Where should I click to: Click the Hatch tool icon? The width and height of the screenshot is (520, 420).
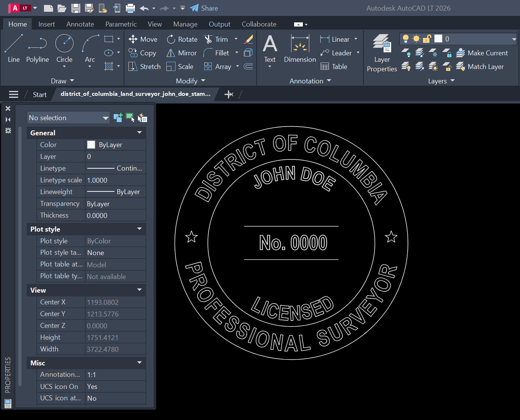[x=109, y=66]
